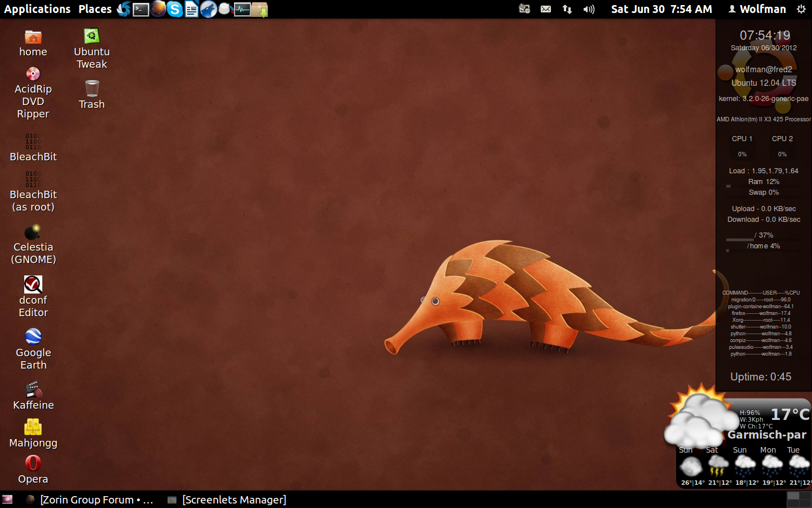Select the Kaffeine desktop icon
Viewport: 812px width, 508px height.
pos(33,396)
